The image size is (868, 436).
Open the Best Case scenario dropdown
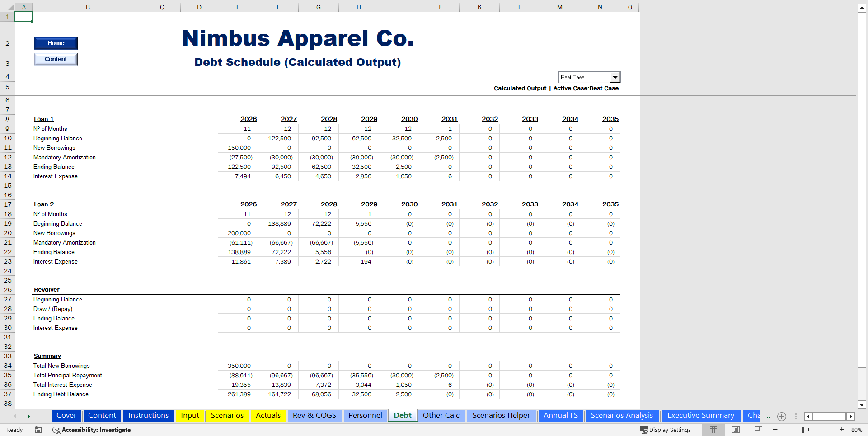tap(615, 77)
